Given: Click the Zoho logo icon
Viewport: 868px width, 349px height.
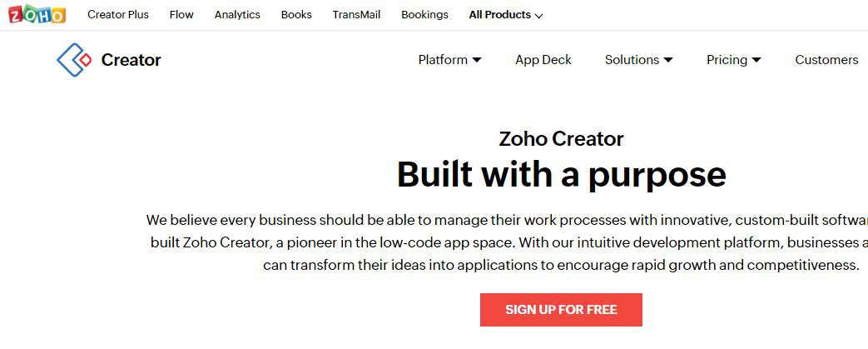Looking at the screenshot, I should [x=37, y=14].
